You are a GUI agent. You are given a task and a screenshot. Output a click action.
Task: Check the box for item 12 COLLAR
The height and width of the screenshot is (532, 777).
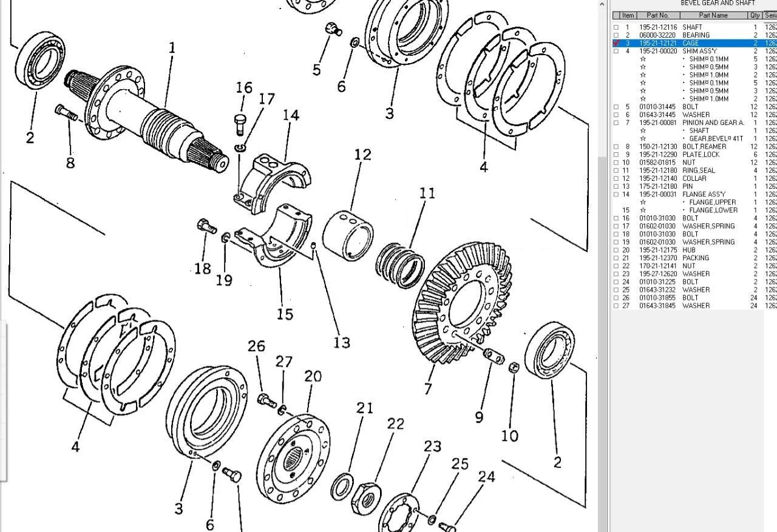[x=616, y=178]
